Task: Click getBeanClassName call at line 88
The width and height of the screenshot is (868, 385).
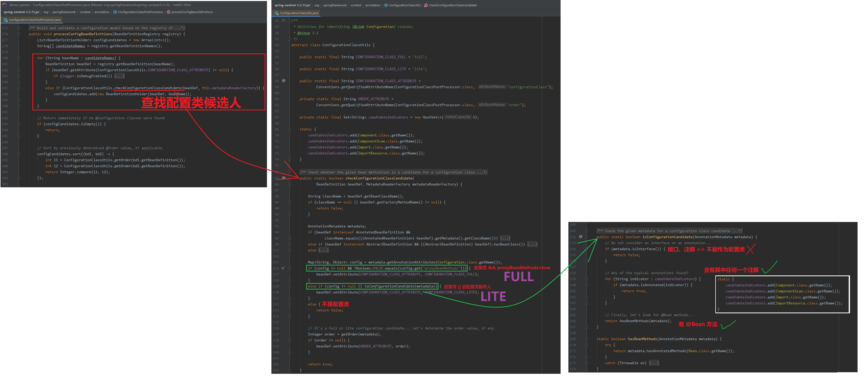Action: pos(381,196)
